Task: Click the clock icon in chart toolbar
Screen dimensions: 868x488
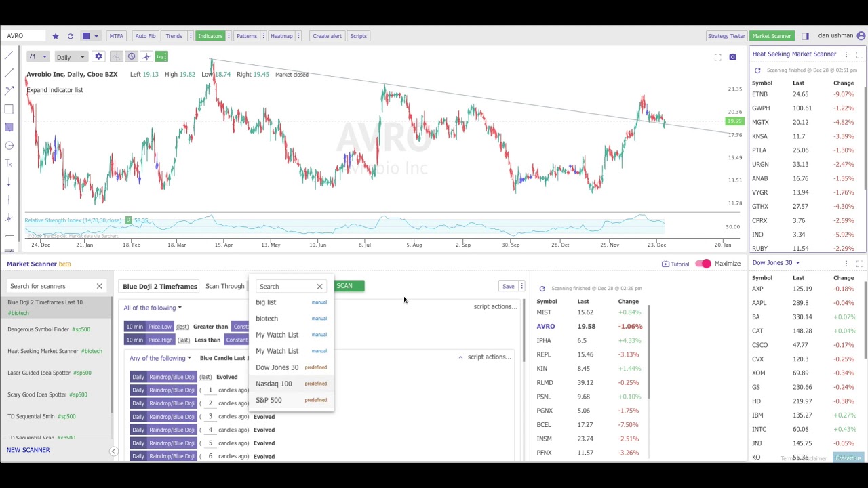Action: click(x=132, y=57)
